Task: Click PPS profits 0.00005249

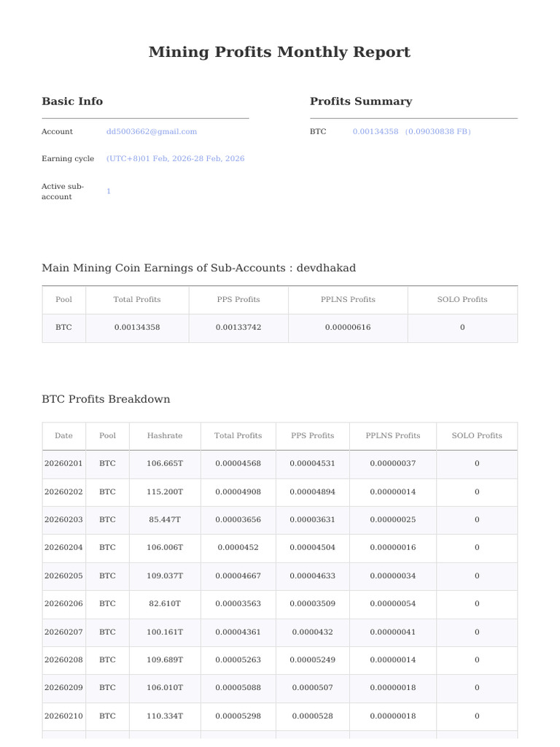Action: coord(312,659)
